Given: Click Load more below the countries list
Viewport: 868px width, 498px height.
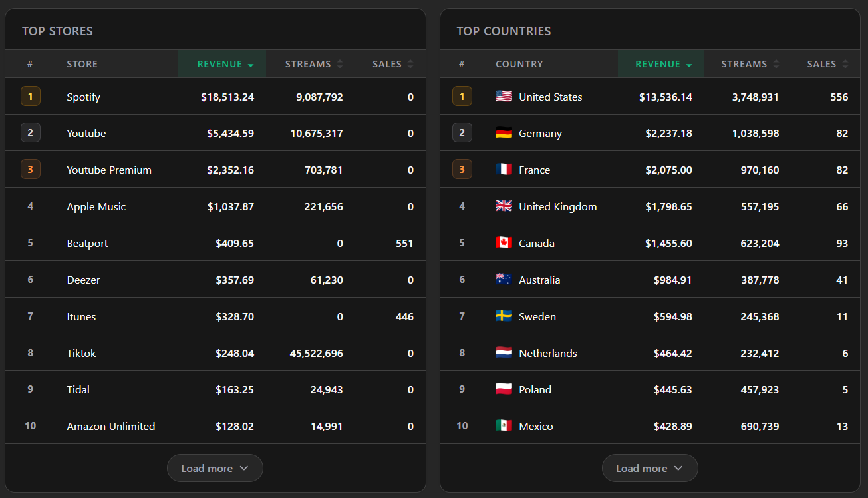Looking at the screenshot, I should tap(650, 468).
